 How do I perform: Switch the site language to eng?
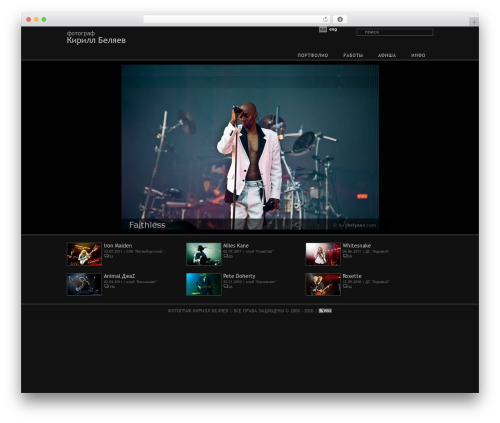333,30
